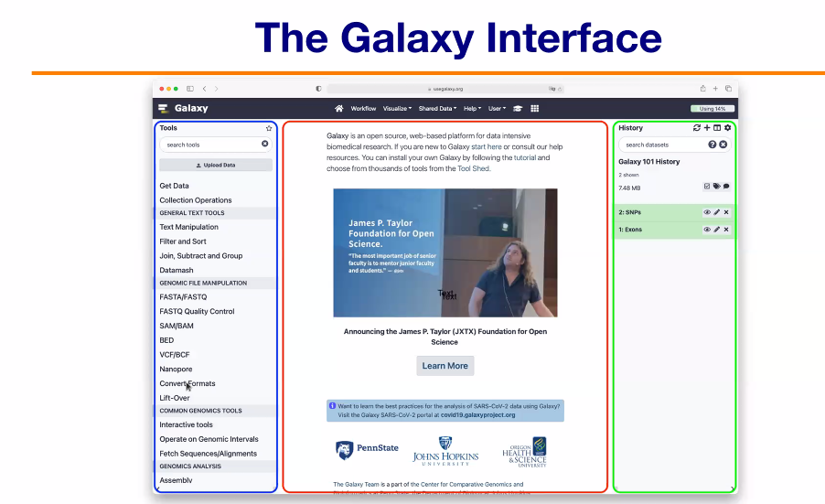Expand the 1: Exons history item
The height and width of the screenshot is (504, 825).
coord(630,230)
